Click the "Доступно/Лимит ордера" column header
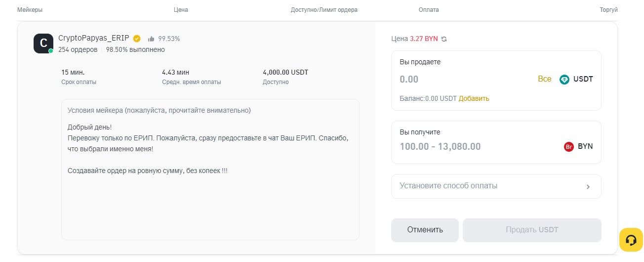The height and width of the screenshot is (262, 644). pyautogui.click(x=324, y=10)
